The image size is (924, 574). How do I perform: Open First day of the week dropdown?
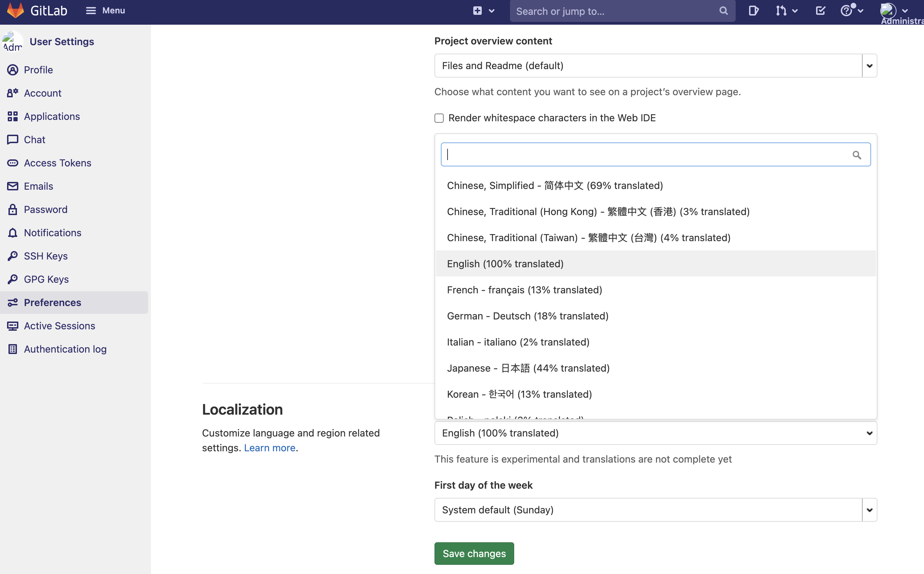click(869, 510)
